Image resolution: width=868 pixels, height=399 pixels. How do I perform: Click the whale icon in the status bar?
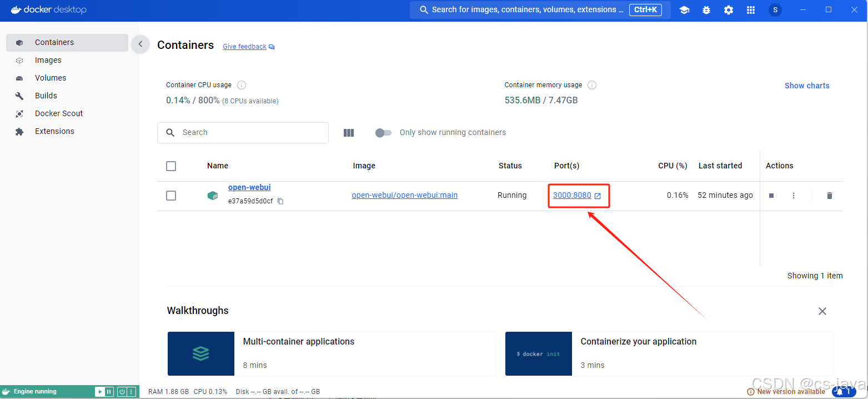6,392
